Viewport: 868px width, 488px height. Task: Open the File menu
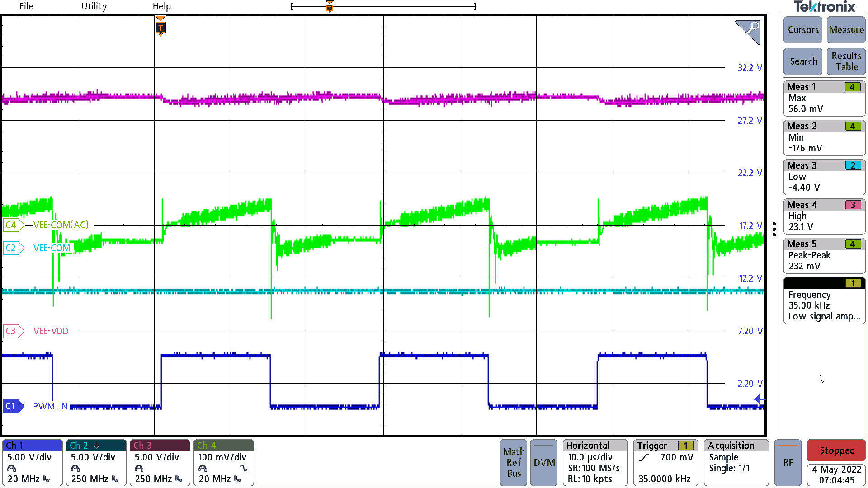point(26,6)
